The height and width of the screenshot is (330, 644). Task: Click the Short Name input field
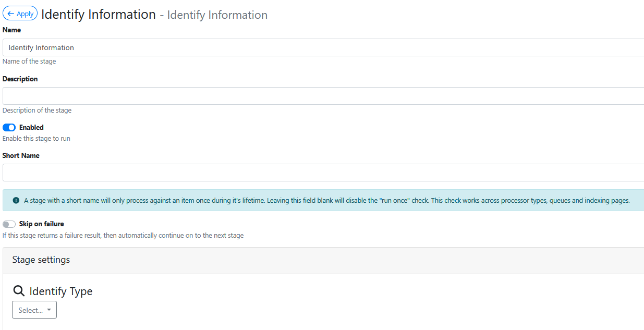coord(323,173)
